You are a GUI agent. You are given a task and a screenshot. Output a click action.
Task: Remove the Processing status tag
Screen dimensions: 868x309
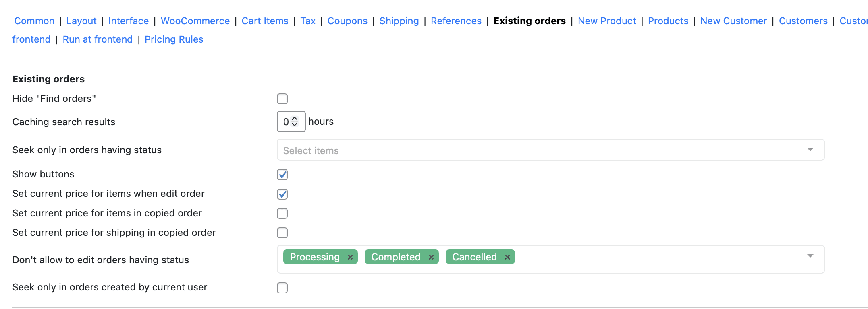coord(350,257)
